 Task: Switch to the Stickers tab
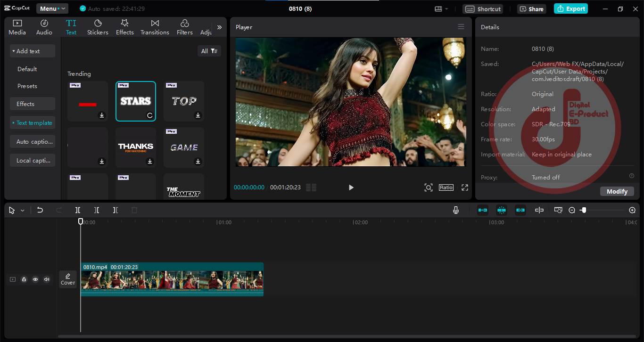98,27
